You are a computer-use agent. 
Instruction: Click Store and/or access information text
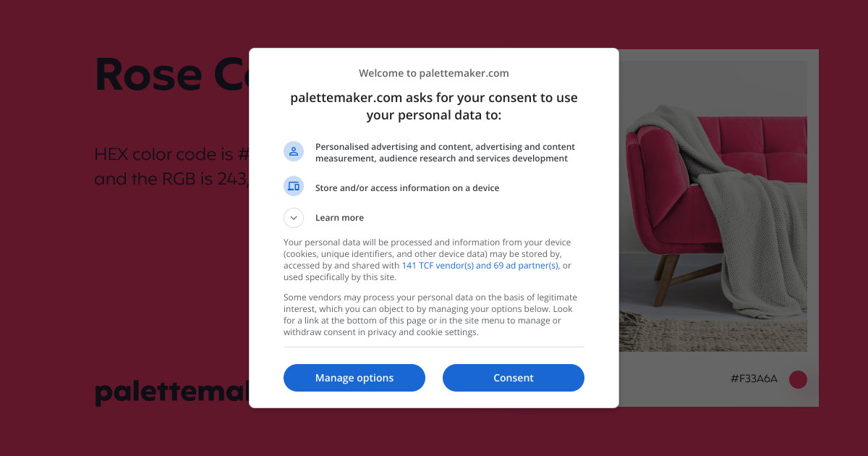click(407, 188)
